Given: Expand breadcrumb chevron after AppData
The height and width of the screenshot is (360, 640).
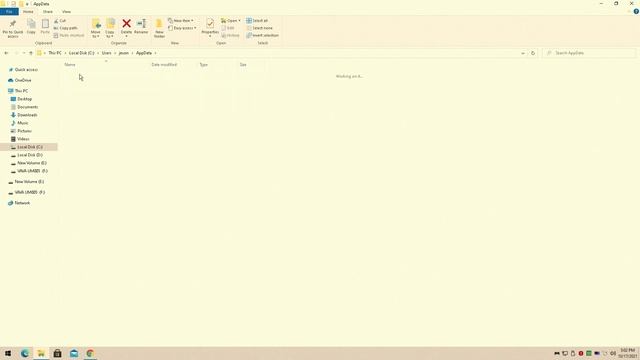Looking at the screenshot, I should tap(155, 53).
